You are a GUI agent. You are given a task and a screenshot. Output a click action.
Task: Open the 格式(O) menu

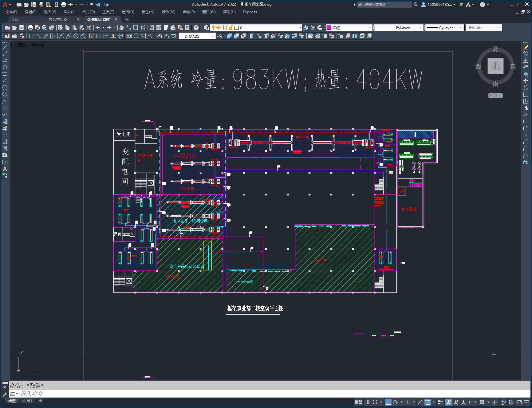[88, 12]
